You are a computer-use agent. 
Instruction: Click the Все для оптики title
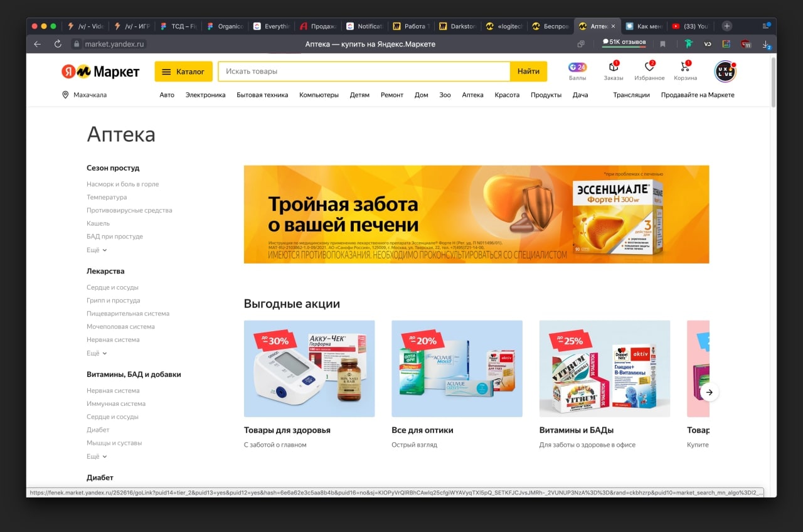[422, 430]
